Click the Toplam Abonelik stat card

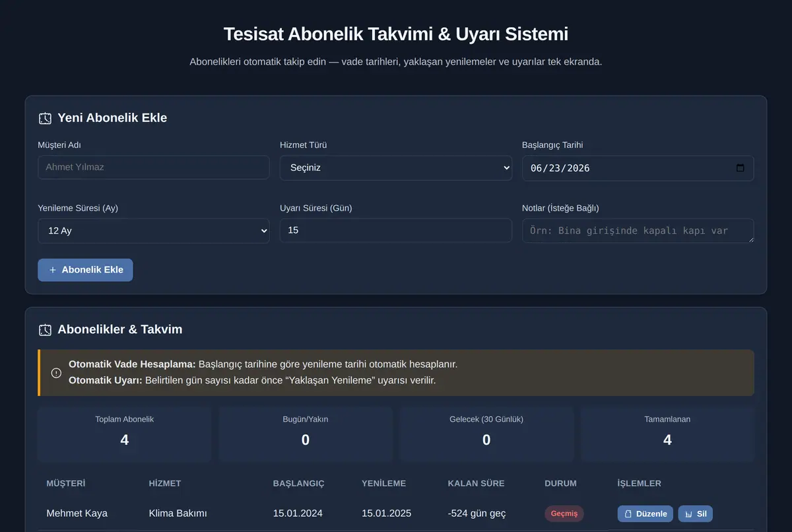point(125,434)
